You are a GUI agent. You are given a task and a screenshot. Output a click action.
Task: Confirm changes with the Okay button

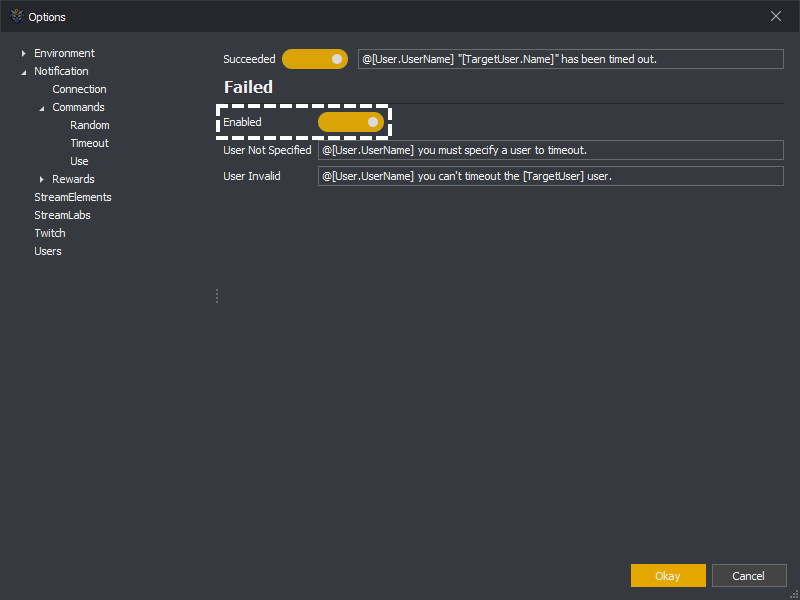(x=668, y=576)
